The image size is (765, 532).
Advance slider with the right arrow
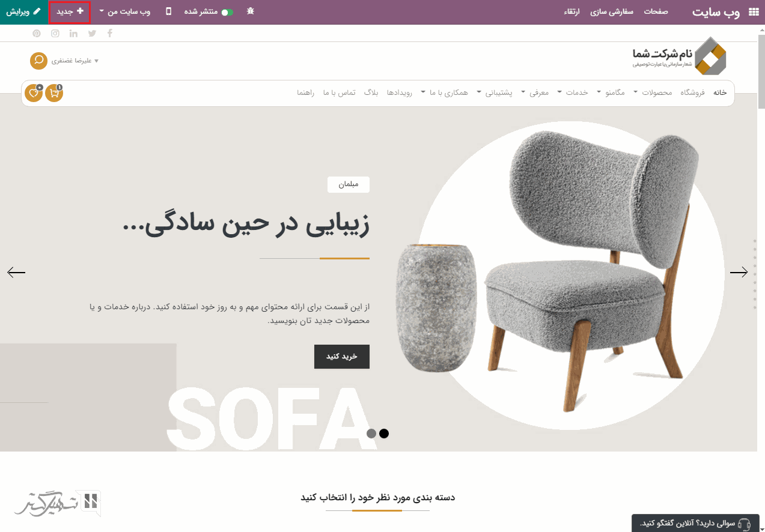[739, 273]
